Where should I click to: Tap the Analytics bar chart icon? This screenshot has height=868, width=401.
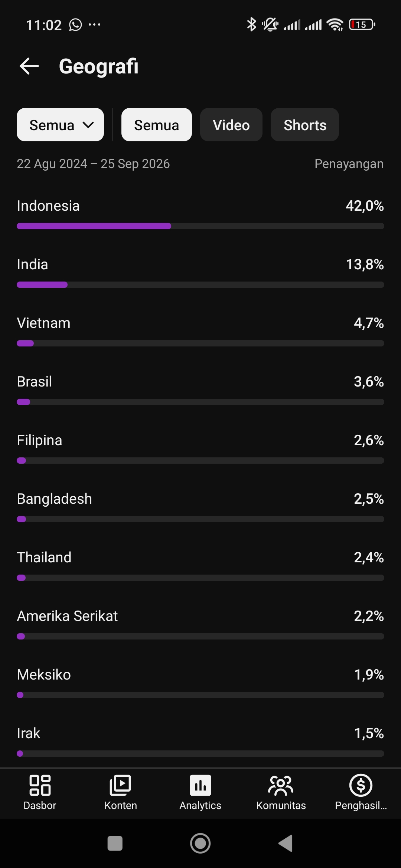click(200, 785)
